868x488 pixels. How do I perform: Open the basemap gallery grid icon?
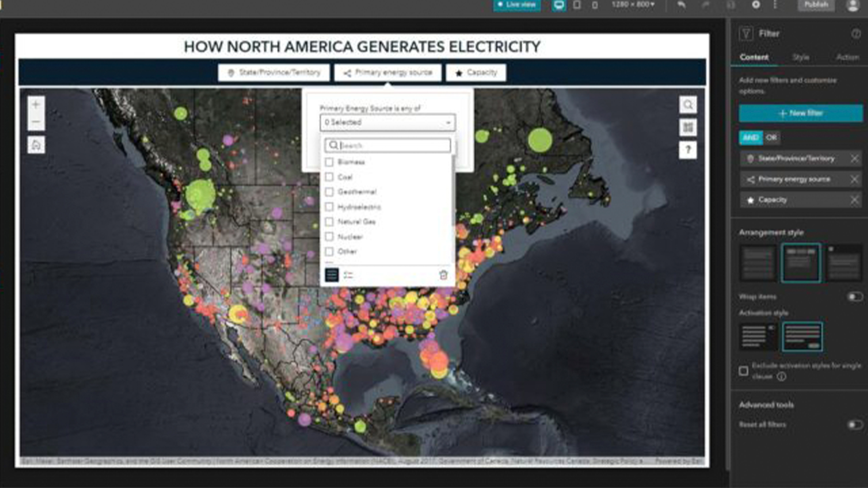tap(688, 127)
